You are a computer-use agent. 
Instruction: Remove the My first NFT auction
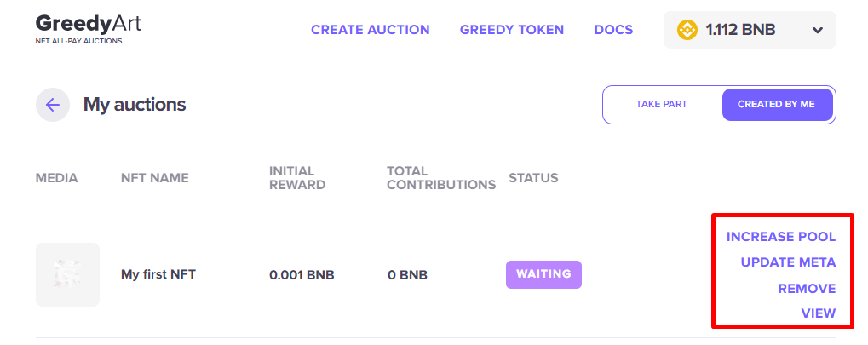(x=807, y=289)
